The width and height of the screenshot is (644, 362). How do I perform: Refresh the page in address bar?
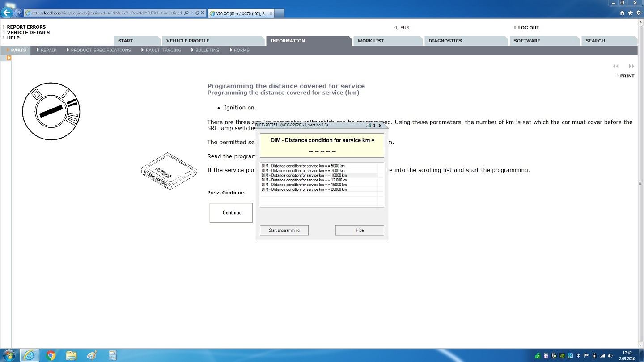197,13
